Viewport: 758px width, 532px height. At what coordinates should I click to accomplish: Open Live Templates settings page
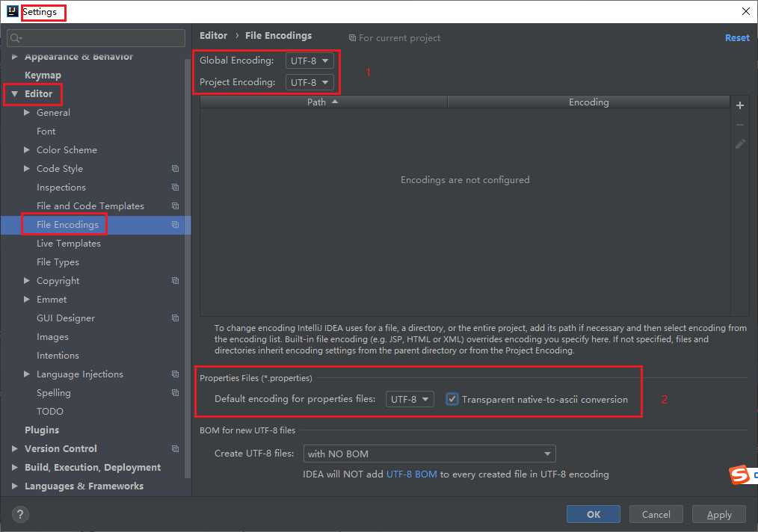tap(69, 243)
